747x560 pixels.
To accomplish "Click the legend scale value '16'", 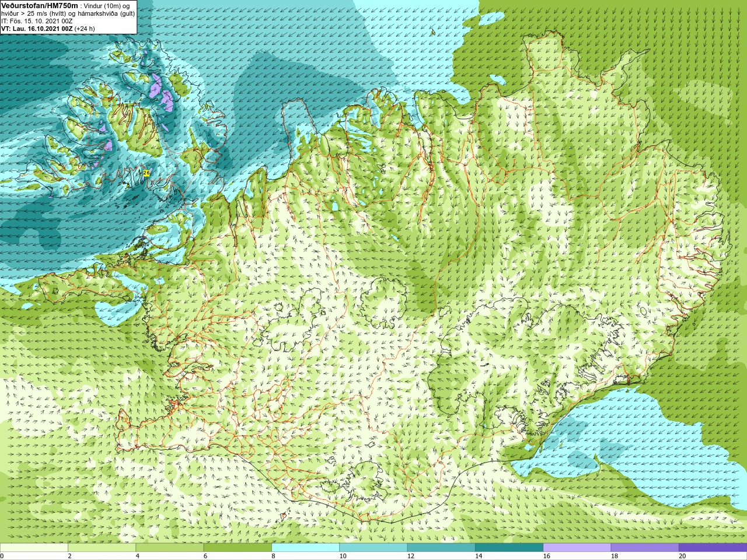I will coord(546,556).
